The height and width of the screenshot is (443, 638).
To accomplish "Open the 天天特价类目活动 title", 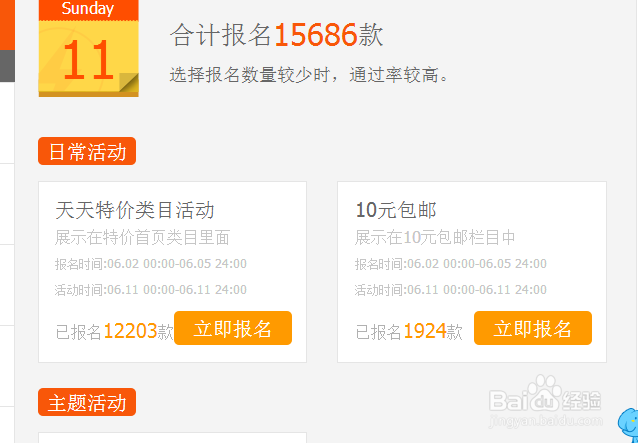I will tap(135, 211).
